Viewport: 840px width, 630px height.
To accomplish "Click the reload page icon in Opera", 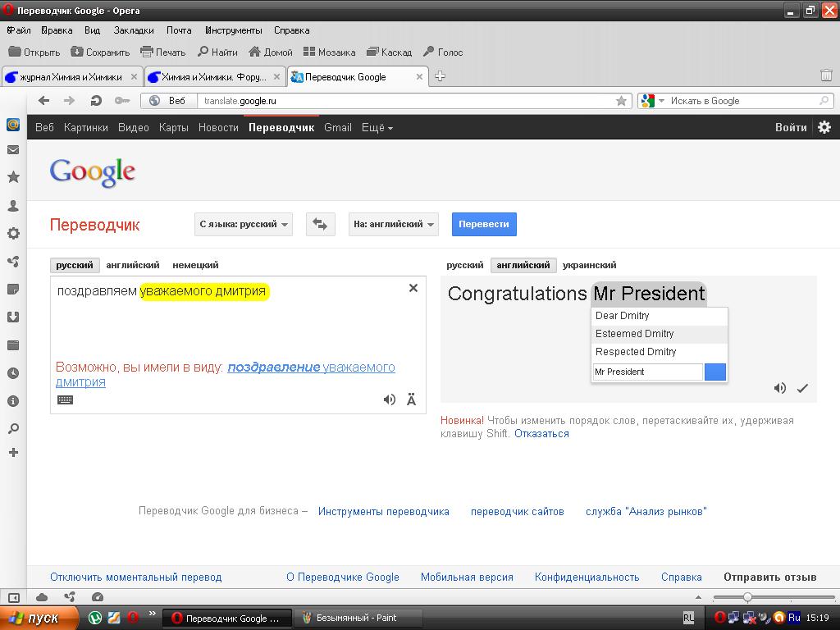I will coord(96,101).
